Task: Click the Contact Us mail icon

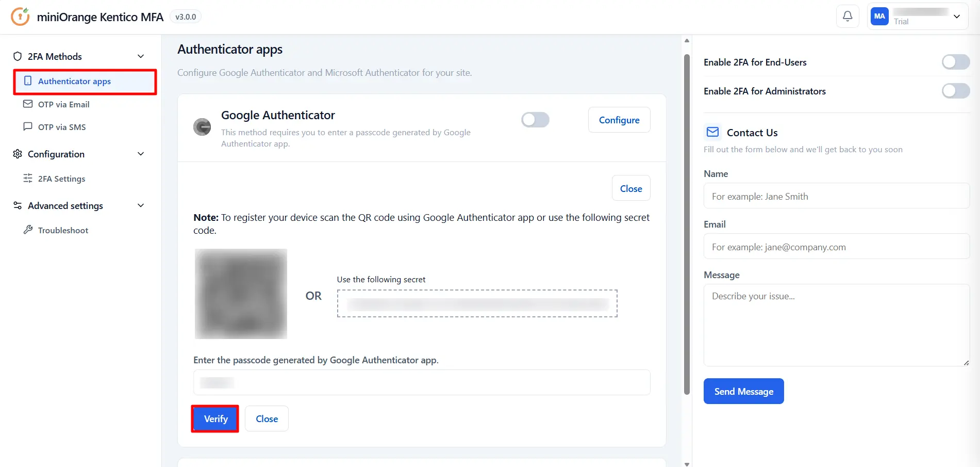Action: (712, 132)
